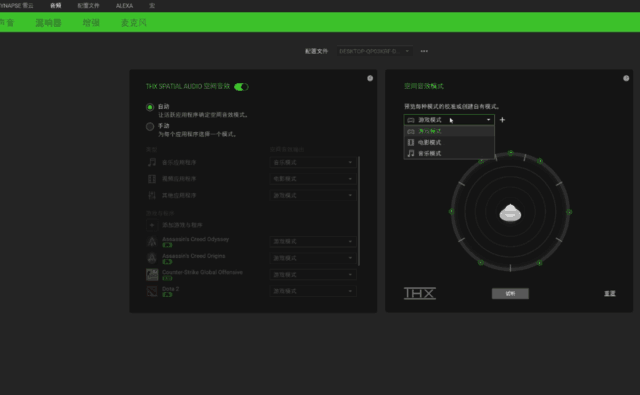Click the green badge under Counter-Strike Global Offensive
The width and height of the screenshot is (640, 395).
point(167,278)
